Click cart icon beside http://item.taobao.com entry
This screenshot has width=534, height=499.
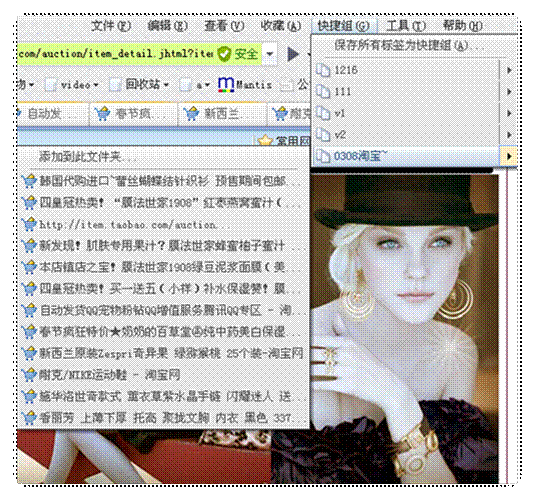[x=29, y=224]
